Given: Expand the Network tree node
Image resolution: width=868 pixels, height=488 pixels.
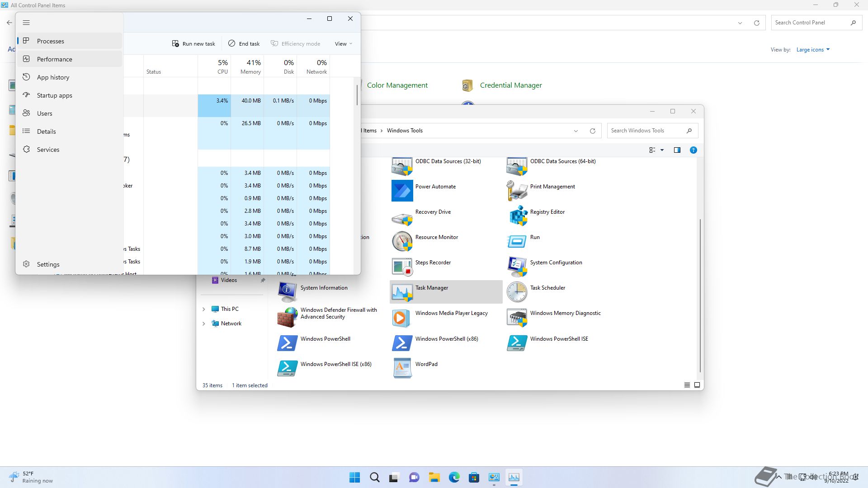Looking at the screenshot, I should (x=203, y=324).
